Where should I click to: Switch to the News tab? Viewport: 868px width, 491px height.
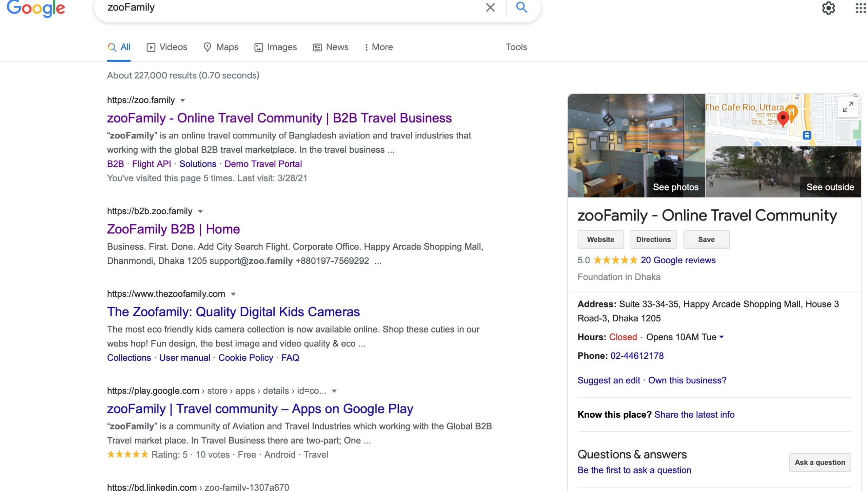(331, 47)
